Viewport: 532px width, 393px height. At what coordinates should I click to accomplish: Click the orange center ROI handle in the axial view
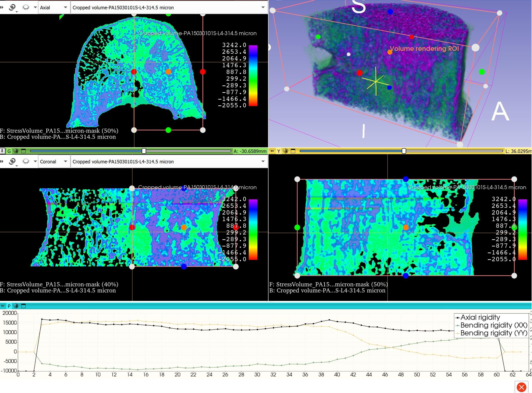point(168,72)
